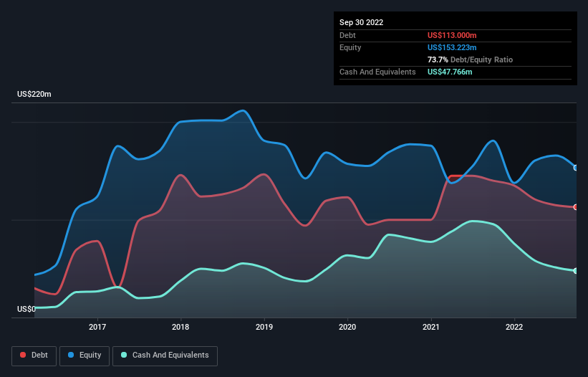
Task: Click the 2017 x-axis label
Action: click(97, 327)
